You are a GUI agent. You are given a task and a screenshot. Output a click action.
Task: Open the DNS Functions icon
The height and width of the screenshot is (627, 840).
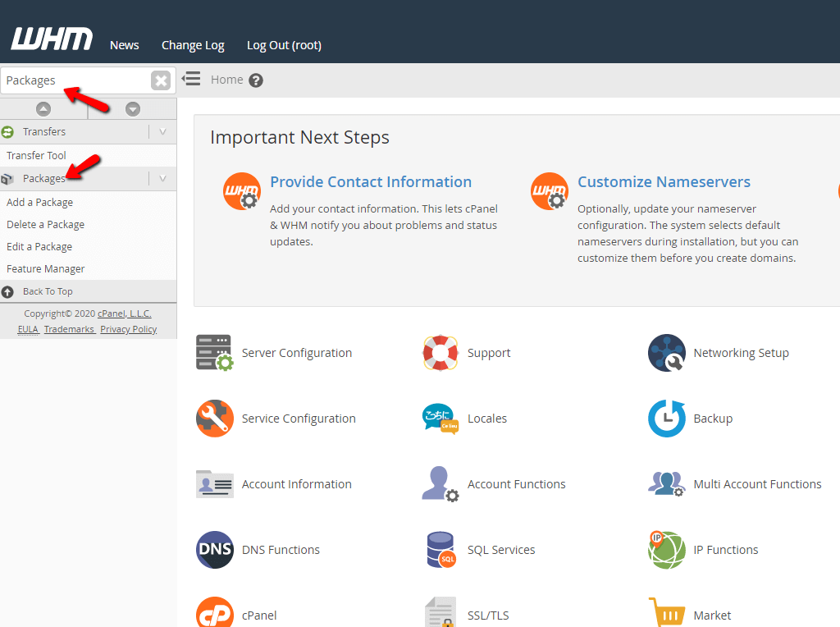(x=214, y=550)
